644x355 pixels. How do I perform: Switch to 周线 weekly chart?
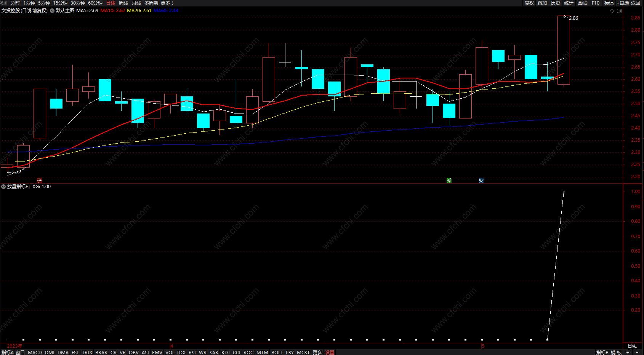point(123,3)
